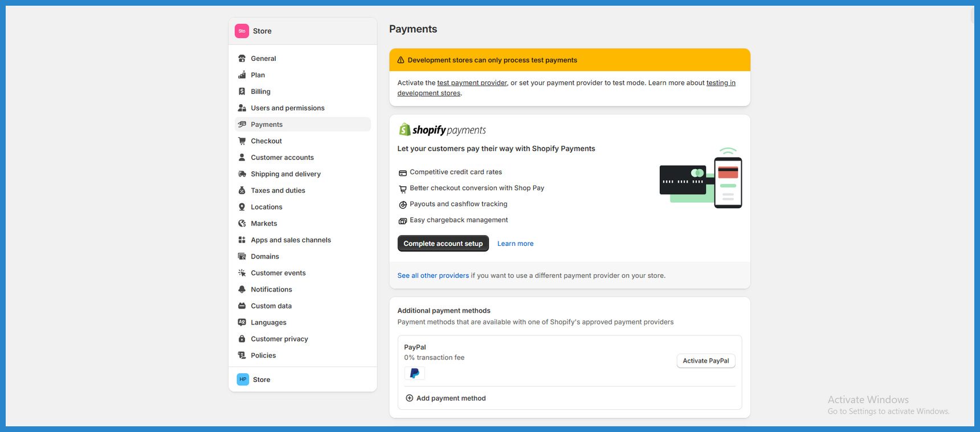Viewport: 980px width, 432px height.
Task: Click the Checkout cart icon in sidebar
Action: pyautogui.click(x=242, y=141)
